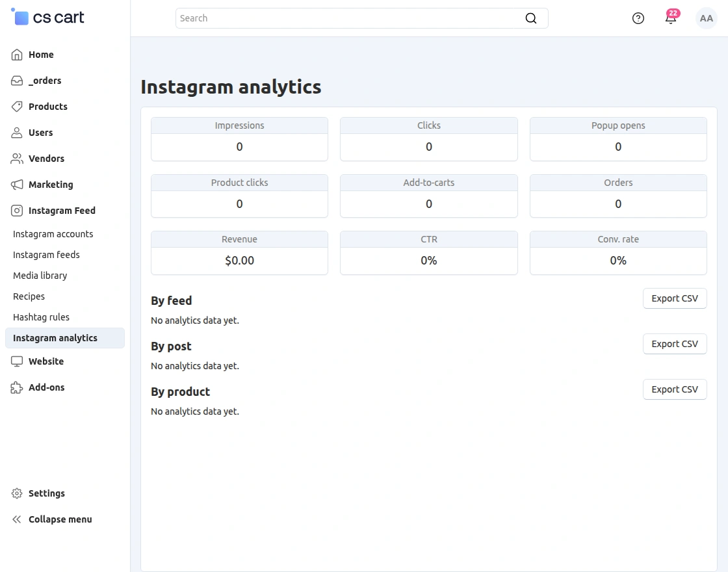Click the Products tag icon
The width and height of the screenshot is (728, 572).
click(17, 107)
